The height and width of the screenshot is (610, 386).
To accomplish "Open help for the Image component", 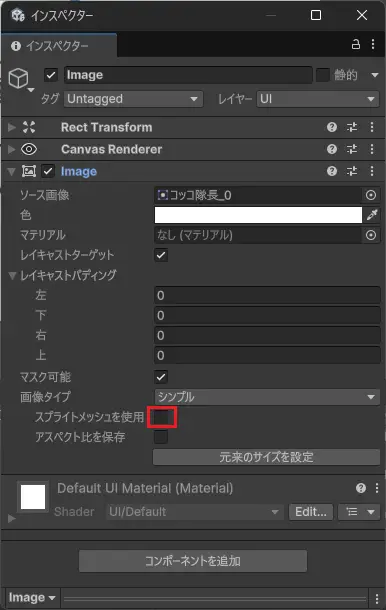I will [332, 171].
